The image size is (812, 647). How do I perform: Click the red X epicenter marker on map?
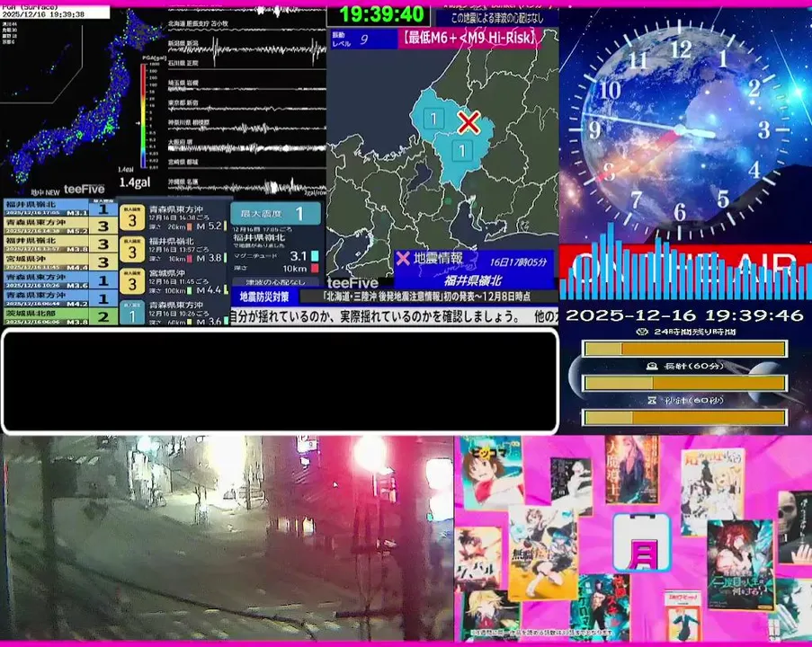(x=468, y=123)
